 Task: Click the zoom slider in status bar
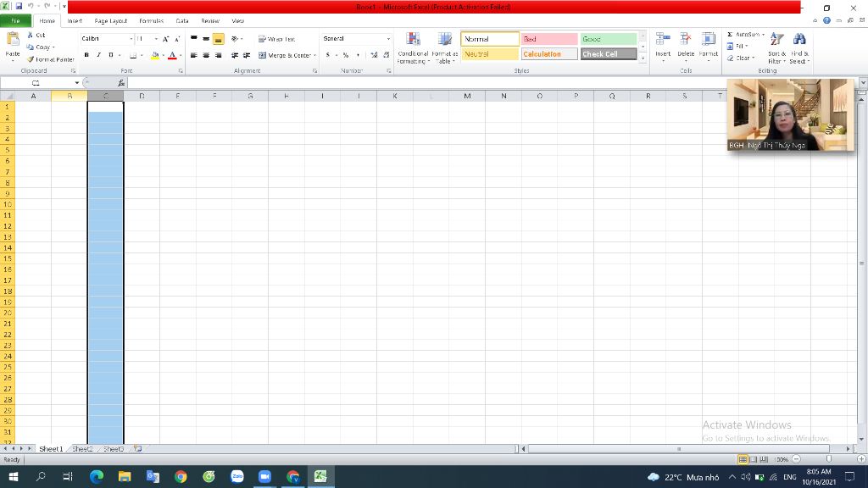(829, 459)
